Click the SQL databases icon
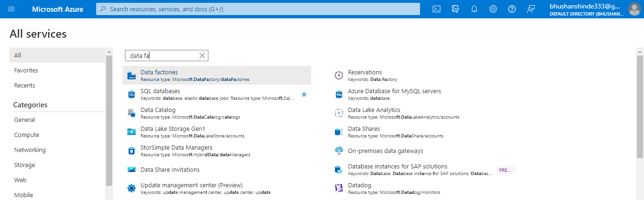This screenshot has width=644, height=200. pyautogui.click(x=132, y=94)
